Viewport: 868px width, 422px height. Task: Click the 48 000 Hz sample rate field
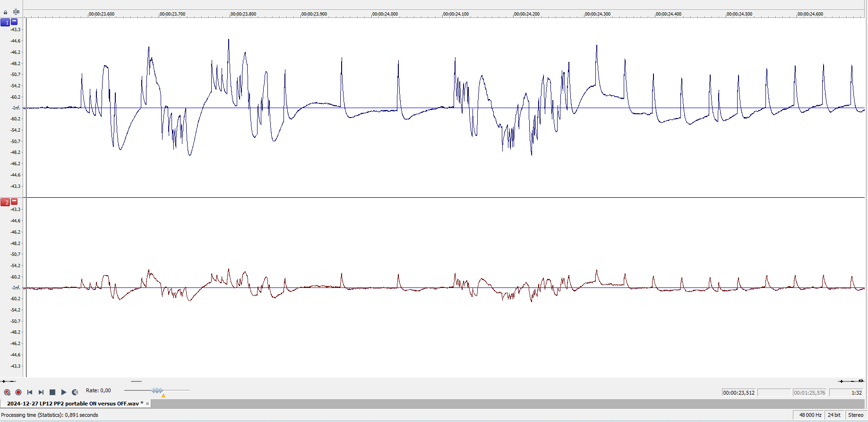(x=810, y=415)
